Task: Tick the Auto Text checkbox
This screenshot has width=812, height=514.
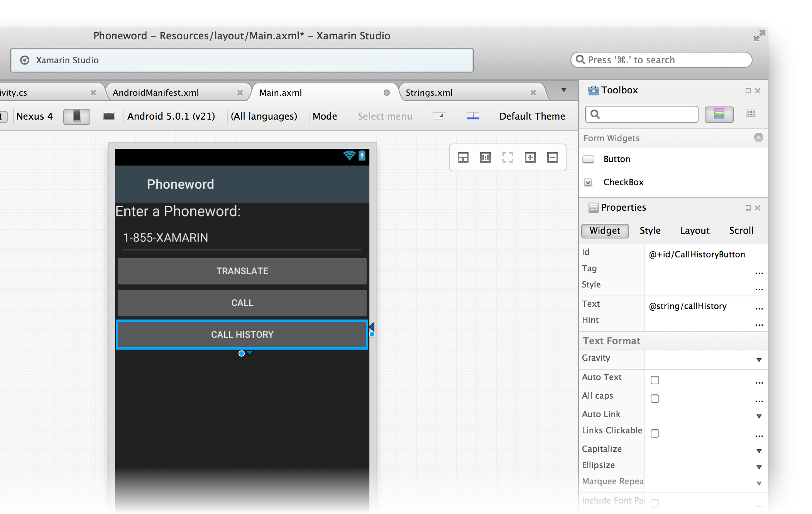Action: [x=655, y=380]
